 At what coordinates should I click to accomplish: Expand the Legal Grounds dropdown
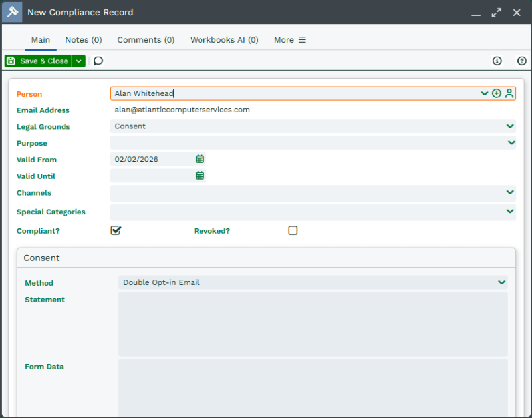[x=510, y=126]
